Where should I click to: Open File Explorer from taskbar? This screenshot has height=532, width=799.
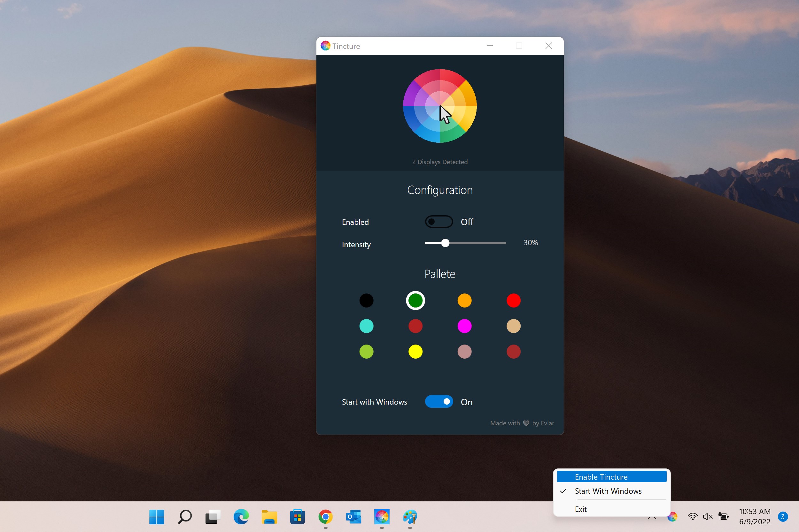coord(269,517)
